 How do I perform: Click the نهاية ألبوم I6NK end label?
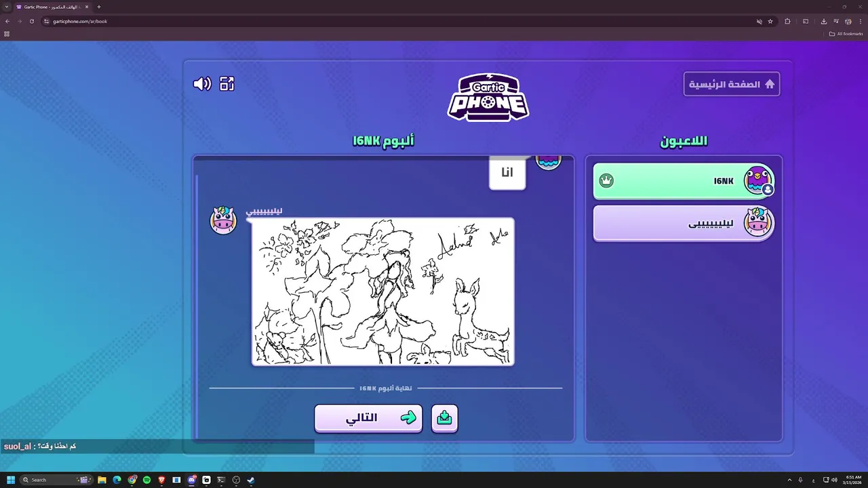tap(386, 388)
